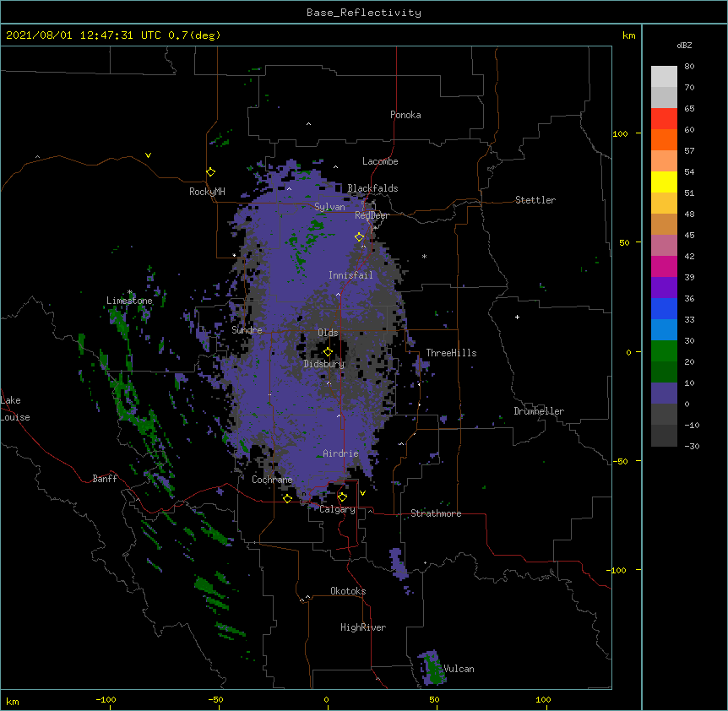Pick the orange 60-57 dBZ legend swatch
The image size is (728, 711).
pos(664,139)
